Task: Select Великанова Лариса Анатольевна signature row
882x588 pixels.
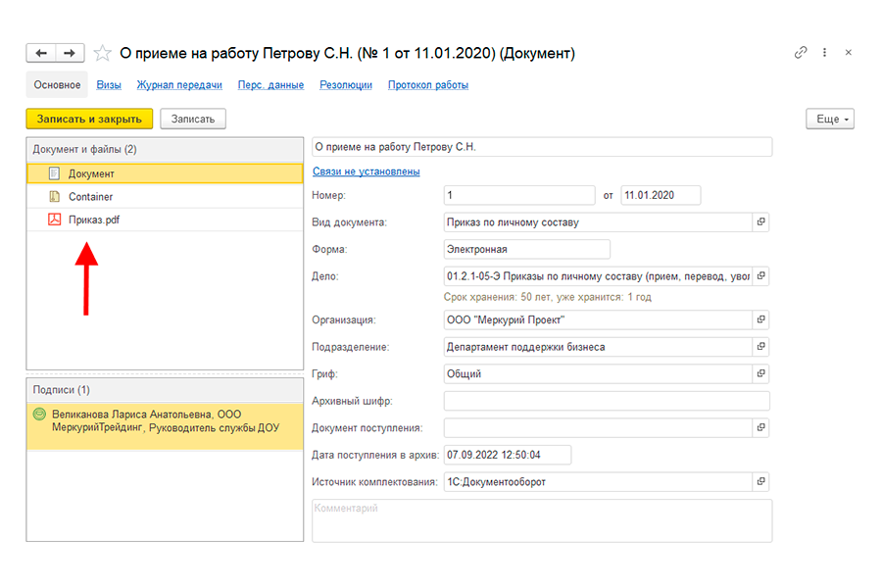Action: point(165,426)
